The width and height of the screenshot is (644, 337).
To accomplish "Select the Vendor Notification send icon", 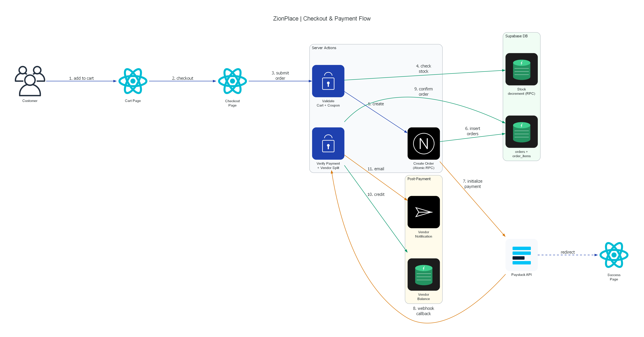I will [x=424, y=212].
